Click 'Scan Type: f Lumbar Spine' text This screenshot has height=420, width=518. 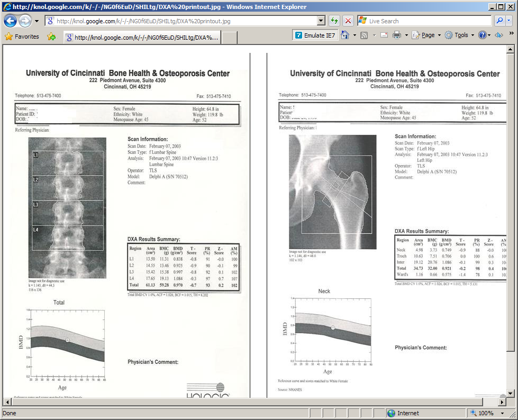click(x=152, y=152)
